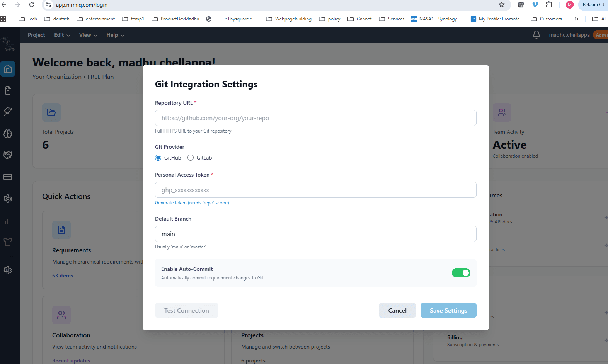Open the temp1 bookmarks folder

(133, 19)
